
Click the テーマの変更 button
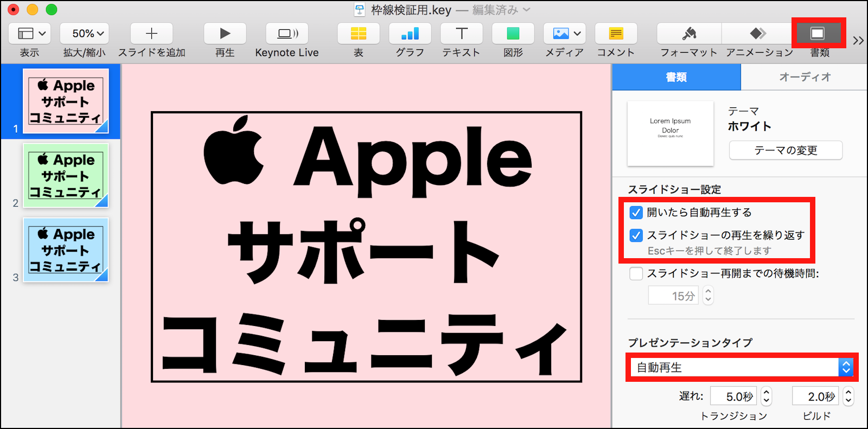(x=786, y=150)
